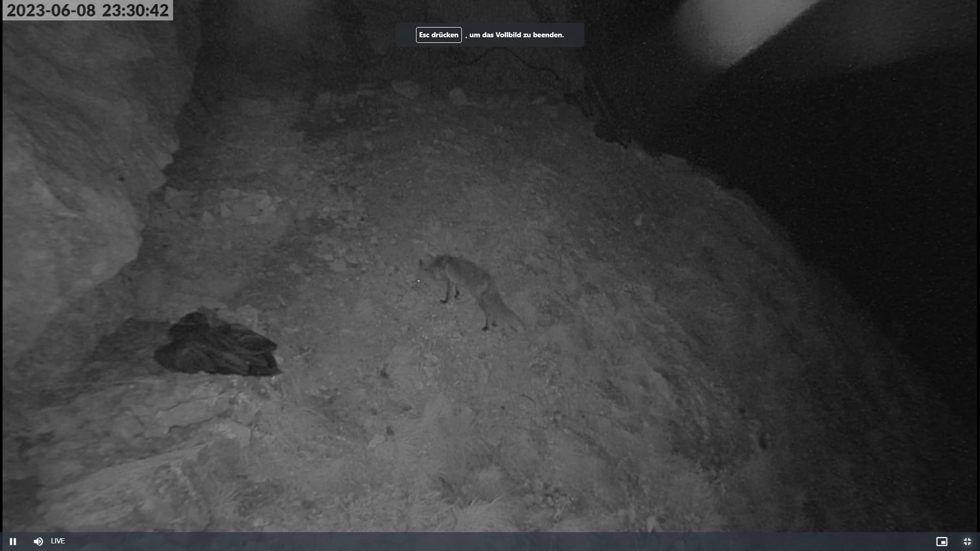Screen dimensions: 980x551
Task: Open picture-in-picture mode
Action: pos(942,541)
